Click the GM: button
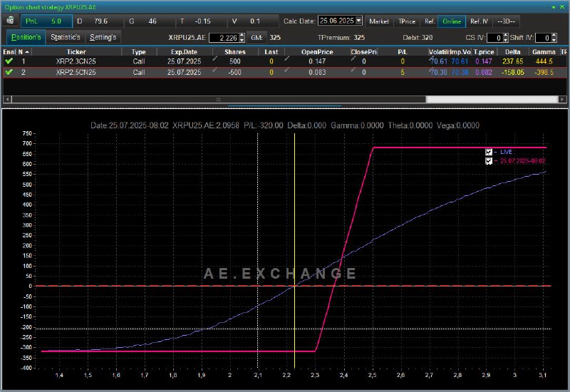 pos(256,38)
